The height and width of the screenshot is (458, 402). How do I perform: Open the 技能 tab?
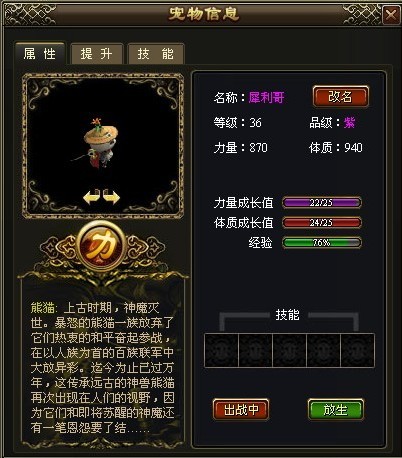(x=156, y=54)
